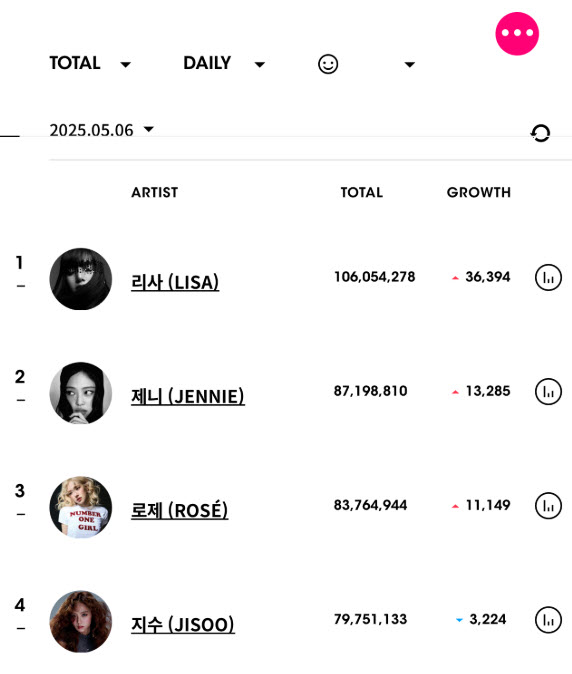
Task: Open the smiley category dropdown arrow
Action: [x=410, y=64]
